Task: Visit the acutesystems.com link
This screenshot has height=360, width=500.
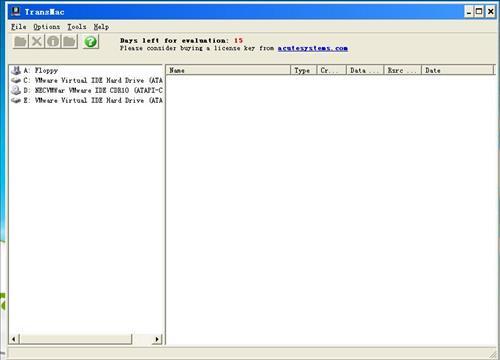Action: point(313,48)
